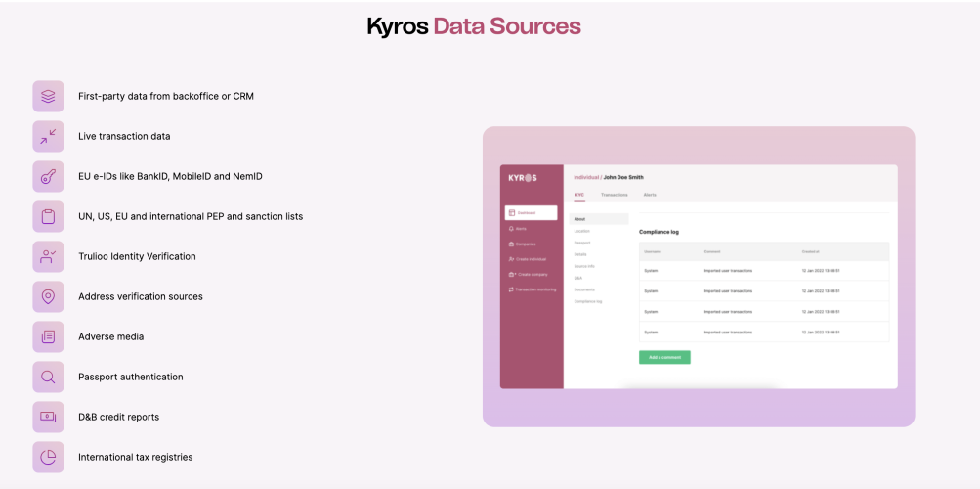Click 'Trulioo Identity Verification' text
Image resolution: width=980 pixels, height=489 pixels.
click(137, 256)
